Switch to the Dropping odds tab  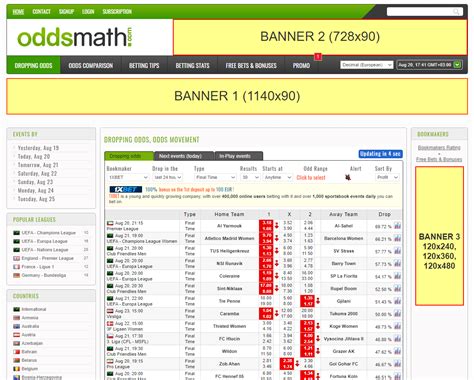click(129, 156)
